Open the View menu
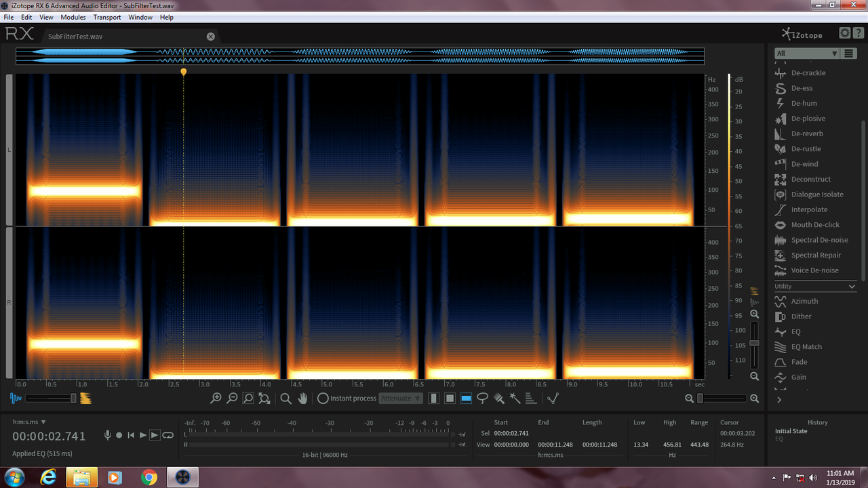Screen dimensions: 868x488 pos(46,17)
